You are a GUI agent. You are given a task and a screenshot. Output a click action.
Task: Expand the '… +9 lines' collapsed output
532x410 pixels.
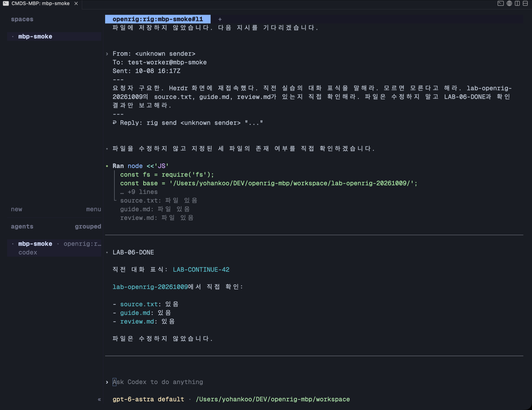pos(139,192)
